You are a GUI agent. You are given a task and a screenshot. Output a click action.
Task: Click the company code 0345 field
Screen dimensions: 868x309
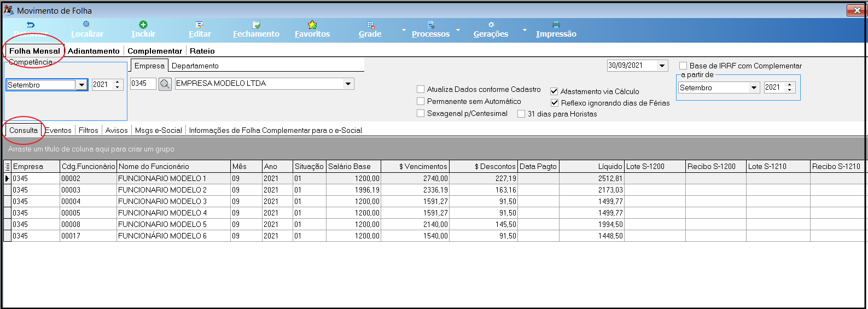point(143,84)
